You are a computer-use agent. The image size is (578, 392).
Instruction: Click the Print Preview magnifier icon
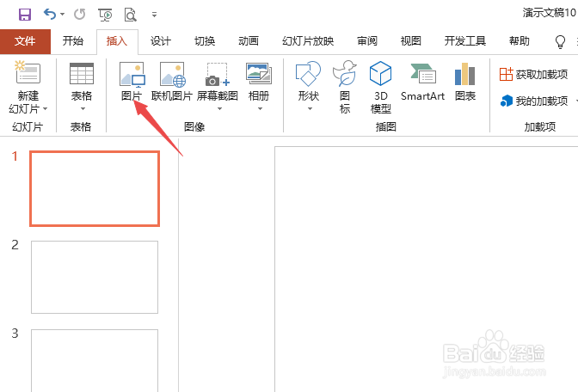[131, 15]
